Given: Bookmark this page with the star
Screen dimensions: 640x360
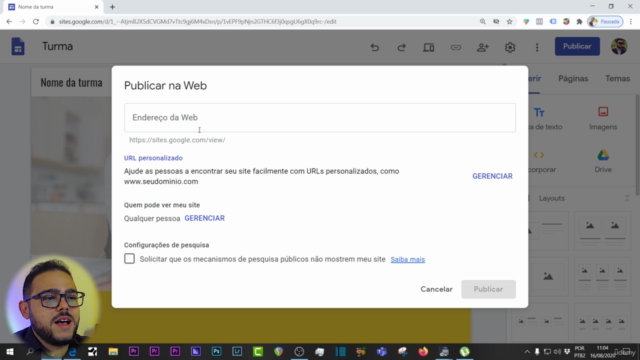Looking at the screenshot, I should tap(509, 22).
